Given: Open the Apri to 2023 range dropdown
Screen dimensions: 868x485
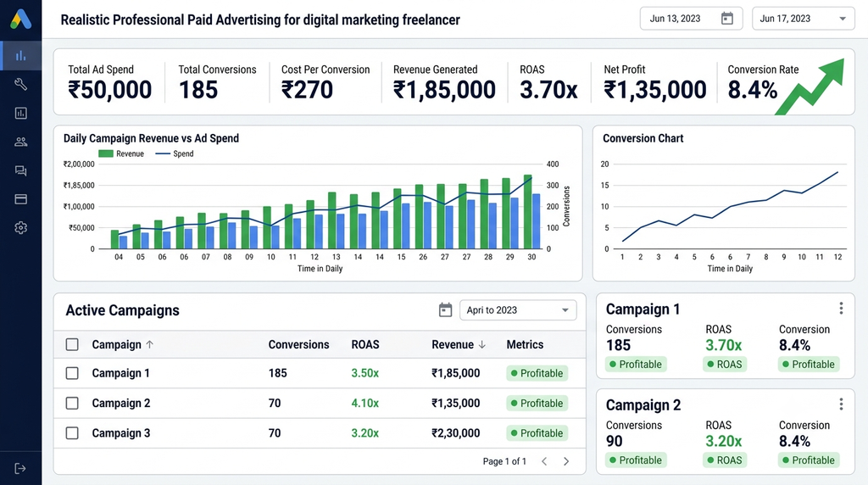Looking at the screenshot, I should [x=518, y=310].
